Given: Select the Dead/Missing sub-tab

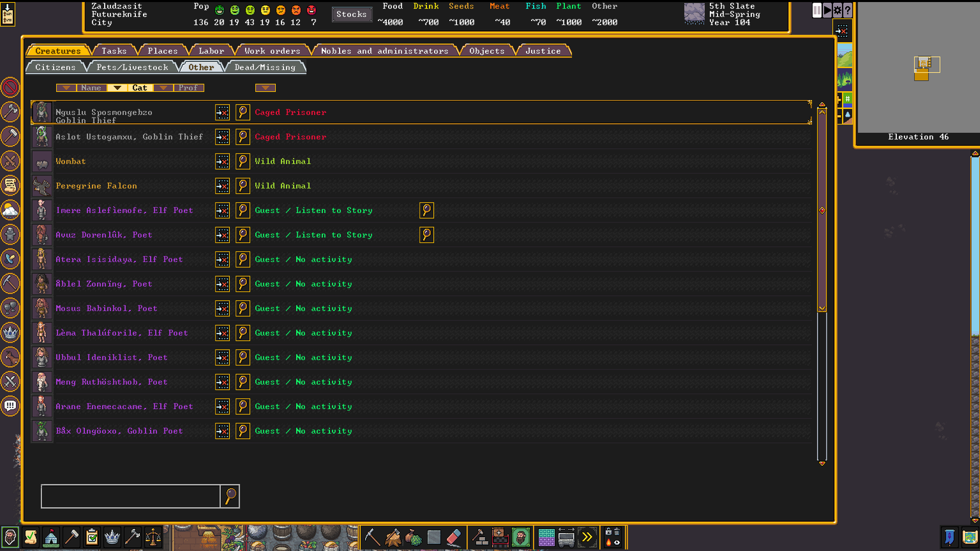Looking at the screenshot, I should click(x=265, y=67).
